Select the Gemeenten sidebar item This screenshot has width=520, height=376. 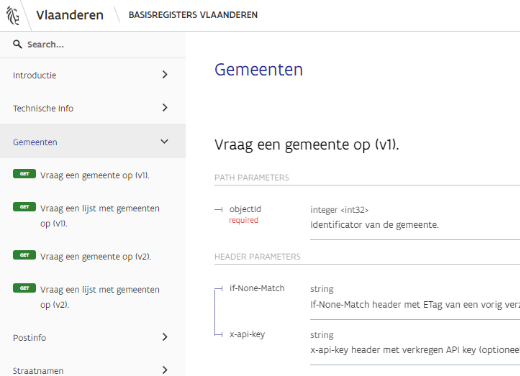93,141
